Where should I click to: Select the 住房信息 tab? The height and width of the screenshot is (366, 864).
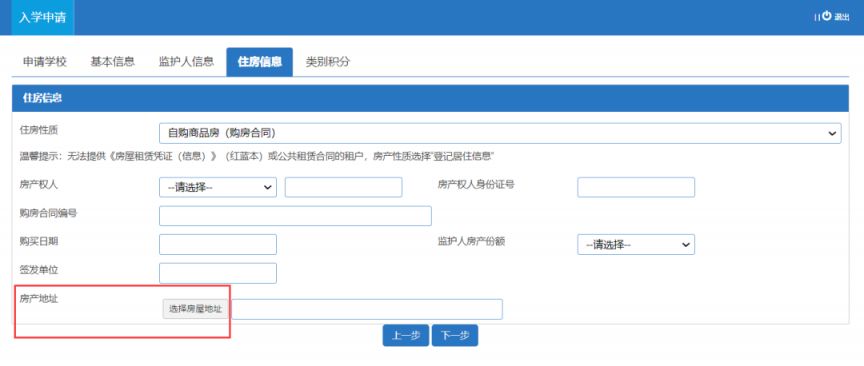[260, 62]
